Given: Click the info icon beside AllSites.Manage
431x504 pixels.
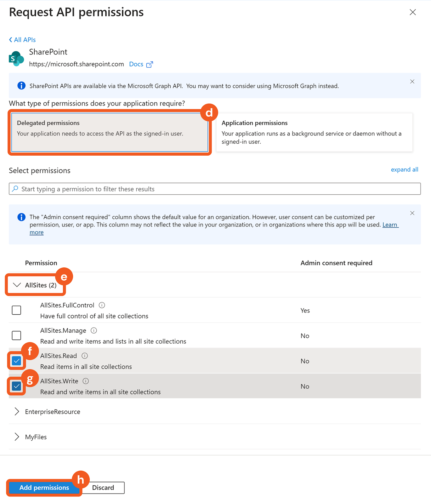Looking at the screenshot, I should tap(94, 330).
